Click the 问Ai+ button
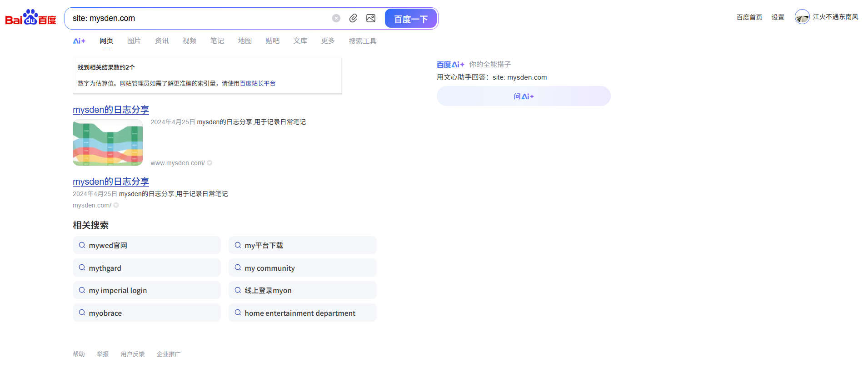 pyautogui.click(x=524, y=96)
